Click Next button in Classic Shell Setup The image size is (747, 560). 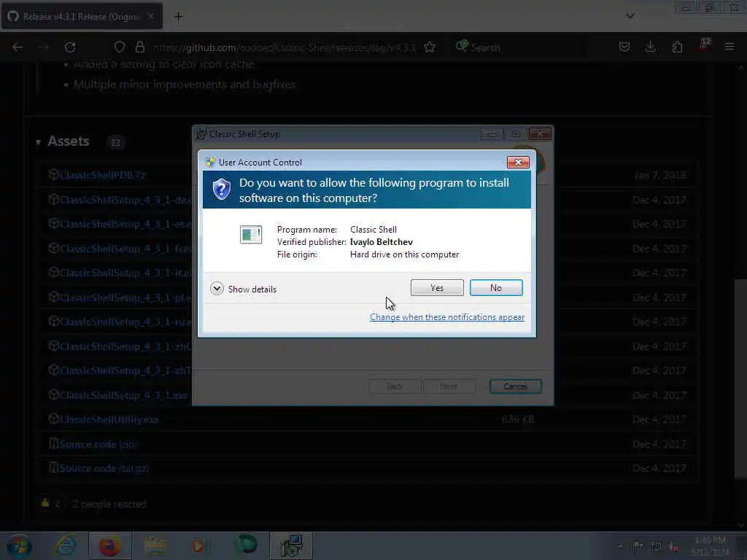449,386
